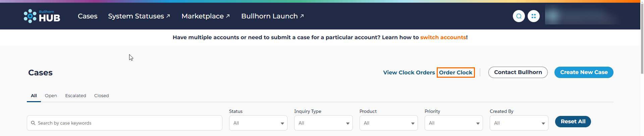
Task: Click the search by case keywords field
Action: tap(124, 123)
